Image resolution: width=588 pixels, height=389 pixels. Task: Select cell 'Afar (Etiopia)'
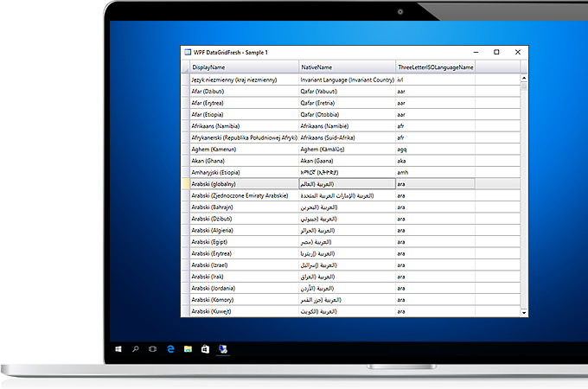244,114
